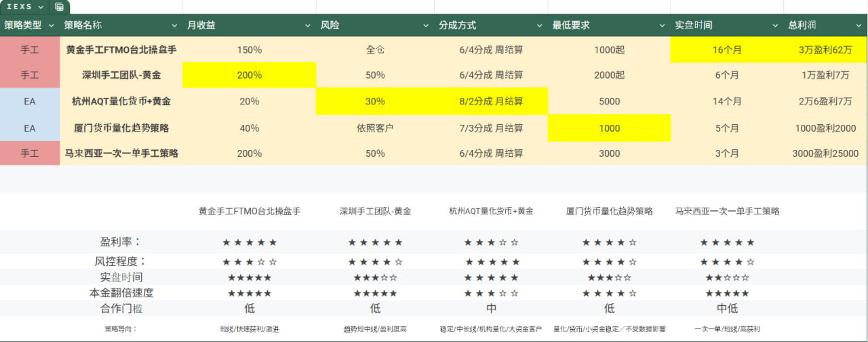Click the yellow 3万盈利62万 cell
The image size is (868, 342).
pyautogui.click(x=825, y=50)
